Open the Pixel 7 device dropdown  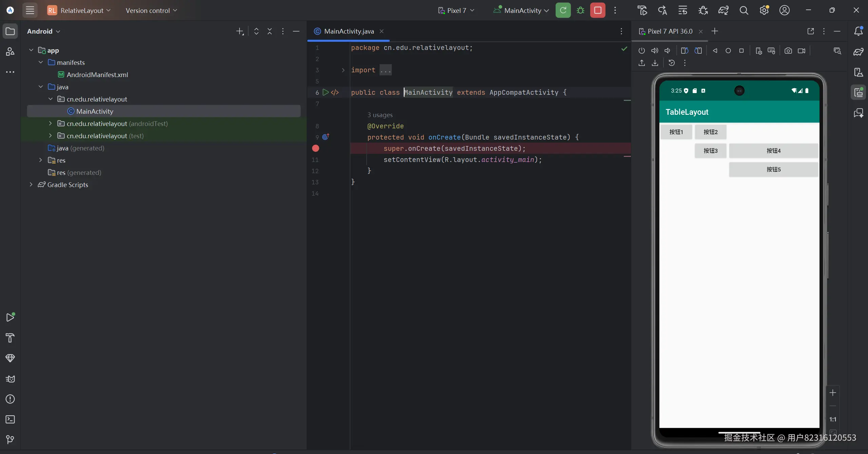coord(456,10)
